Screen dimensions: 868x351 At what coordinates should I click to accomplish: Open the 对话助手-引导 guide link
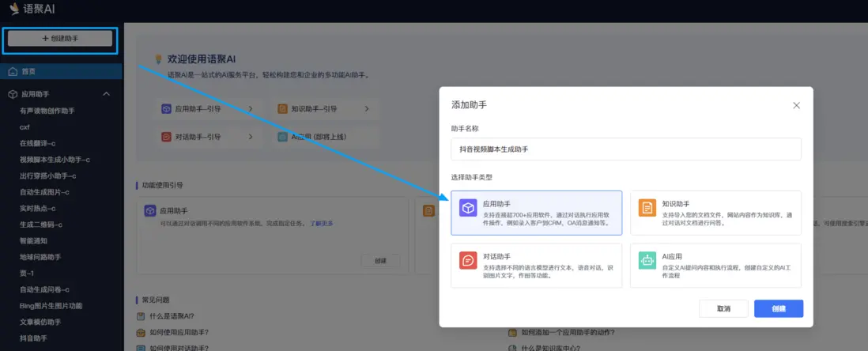coord(208,137)
